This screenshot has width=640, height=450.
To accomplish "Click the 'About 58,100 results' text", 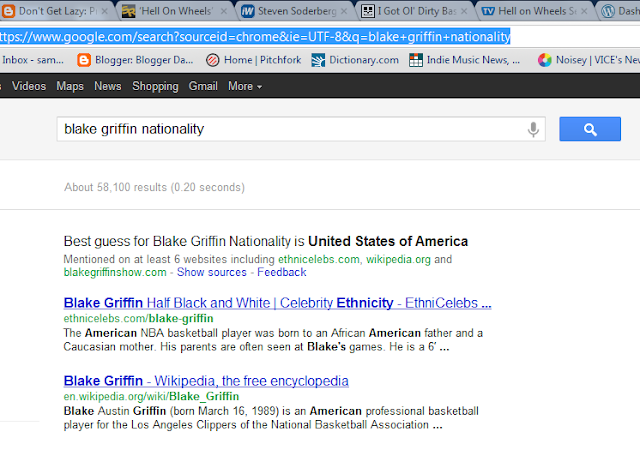I will pyautogui.click(x=154, y=187).
